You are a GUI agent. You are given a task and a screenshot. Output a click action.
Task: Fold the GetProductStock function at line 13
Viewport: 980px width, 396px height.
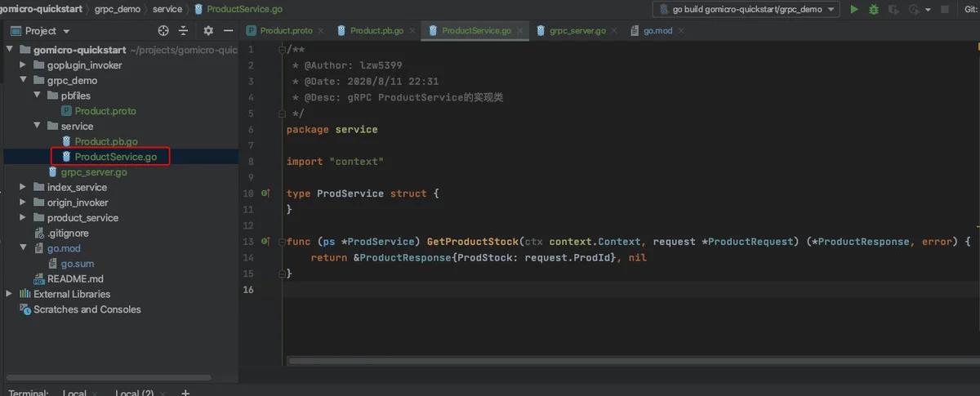[x=282, y=242]
